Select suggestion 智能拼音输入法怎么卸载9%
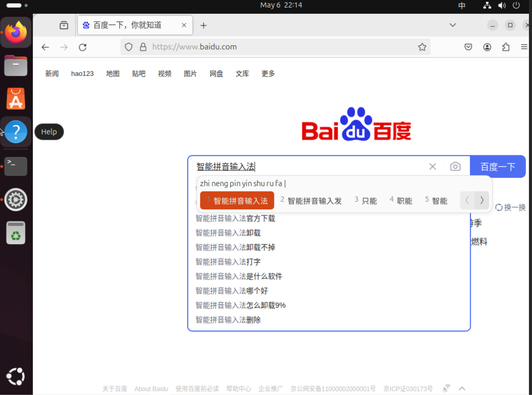 [241, 305]
